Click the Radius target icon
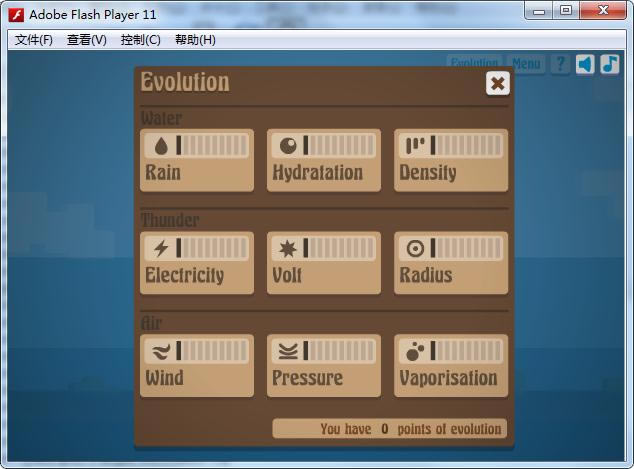Image resolution: width=634 pixels, height=469 pixels. [415, 248]
